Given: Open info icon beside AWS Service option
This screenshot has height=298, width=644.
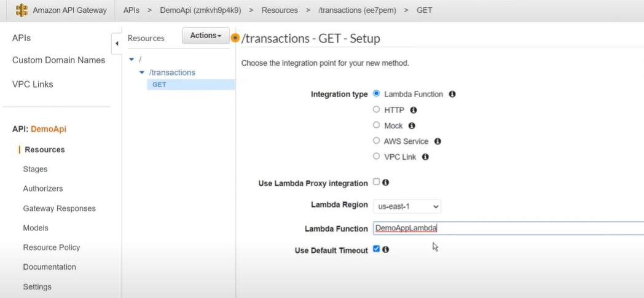Looking at the screenshot, I should point(438,141).
